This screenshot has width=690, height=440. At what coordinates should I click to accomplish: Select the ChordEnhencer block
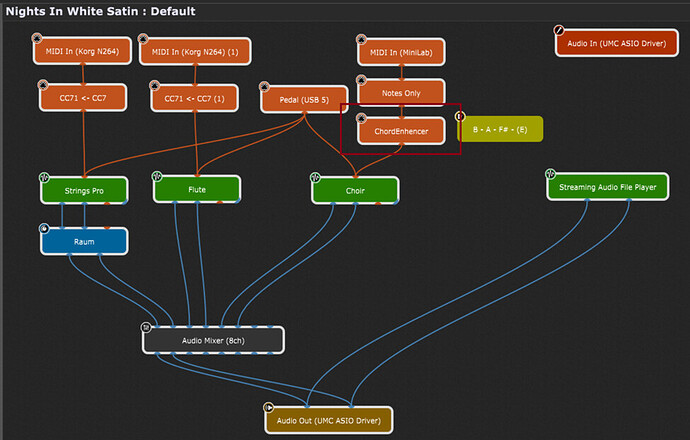[x=402, y=131]
